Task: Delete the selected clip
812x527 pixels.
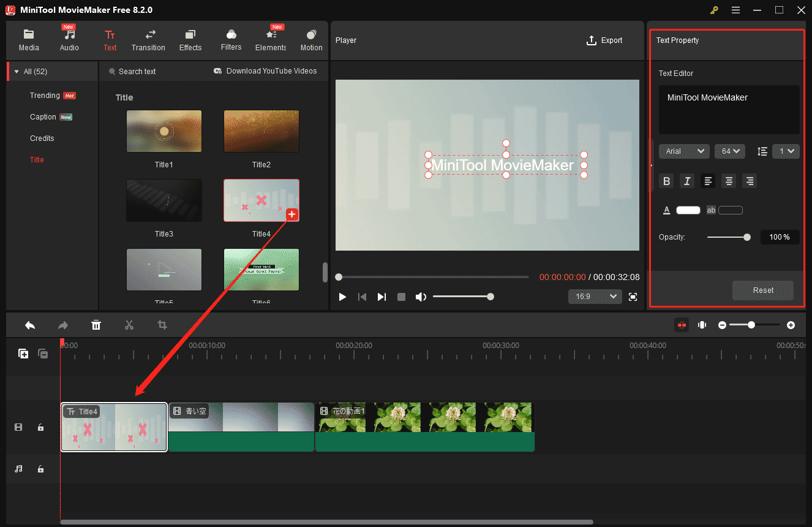Action: point(96,325)
